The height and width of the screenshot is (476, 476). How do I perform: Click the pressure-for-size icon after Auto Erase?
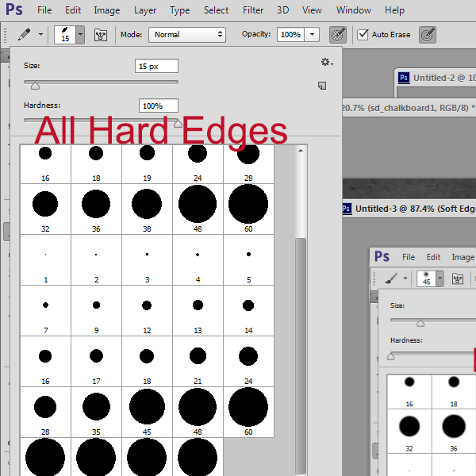pyautogui.click(x=427, y=35)
